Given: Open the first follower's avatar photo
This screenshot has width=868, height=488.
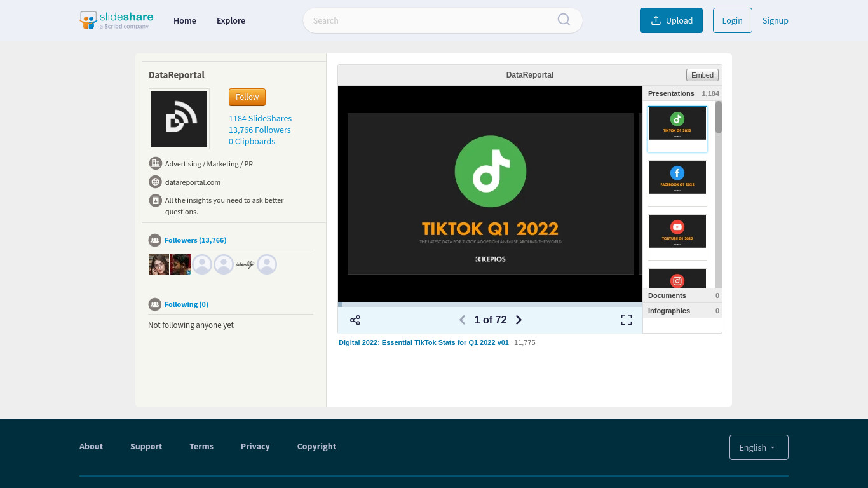Looking at the screenshot, I should [x=159, y=264].
